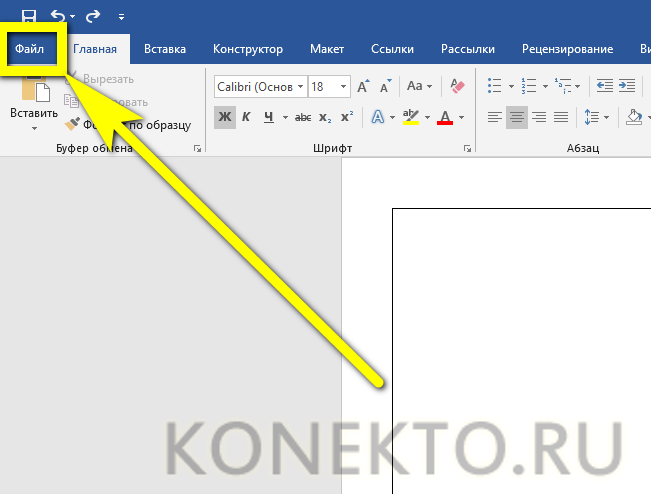Image resolution: width=651 pixels, height=494 pixels.
Task: Open the bullet library dropdown arrow
Action: [x=512, y=86]
